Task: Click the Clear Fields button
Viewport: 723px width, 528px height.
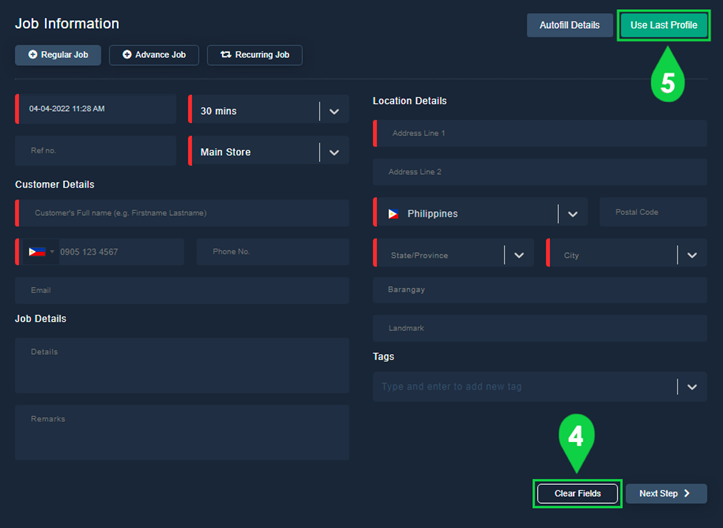Action: coord(577,493)
